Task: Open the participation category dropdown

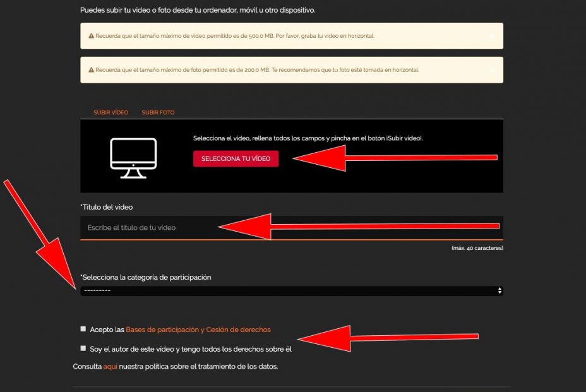Action: pos(290,290)
